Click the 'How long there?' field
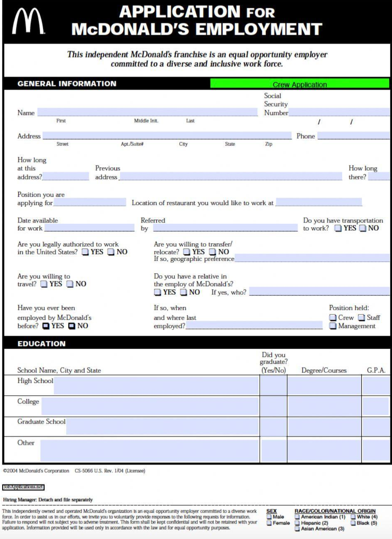 click(x=379, y=176)
